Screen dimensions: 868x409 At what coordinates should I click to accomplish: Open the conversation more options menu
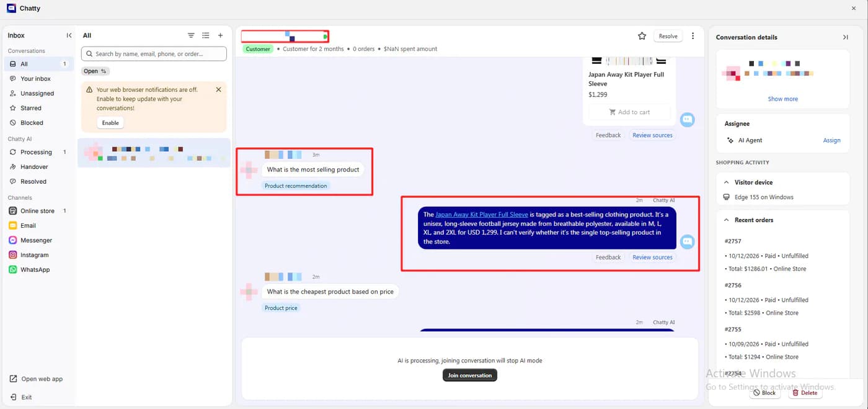tap(693, 36)
